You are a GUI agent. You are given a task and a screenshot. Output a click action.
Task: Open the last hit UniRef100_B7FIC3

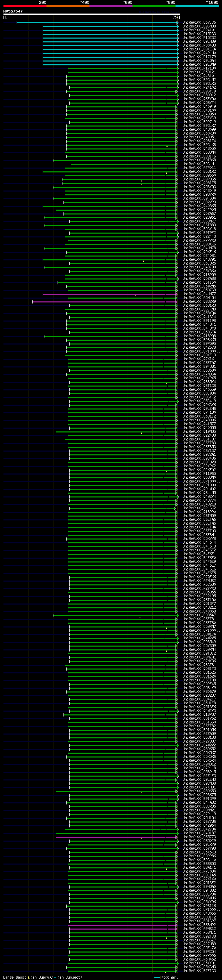(199, 971)
